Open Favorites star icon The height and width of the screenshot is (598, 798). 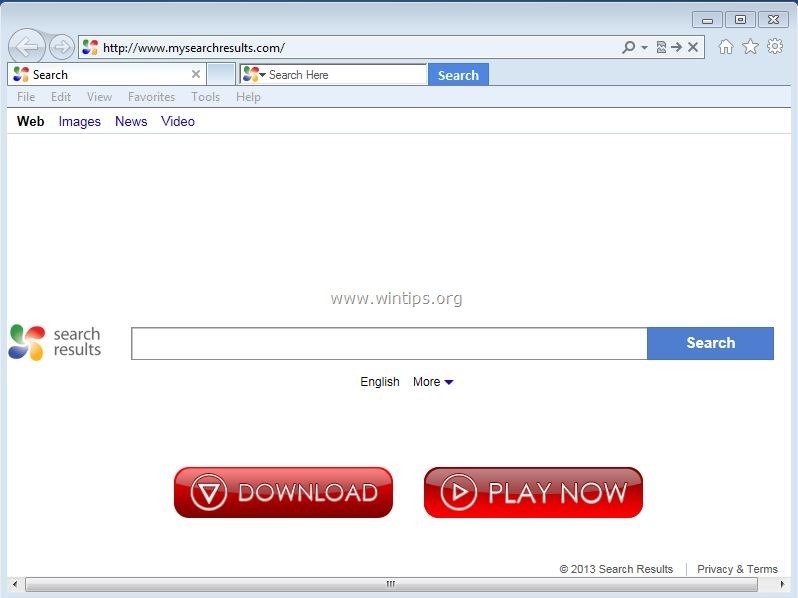(x=750, y=47)
